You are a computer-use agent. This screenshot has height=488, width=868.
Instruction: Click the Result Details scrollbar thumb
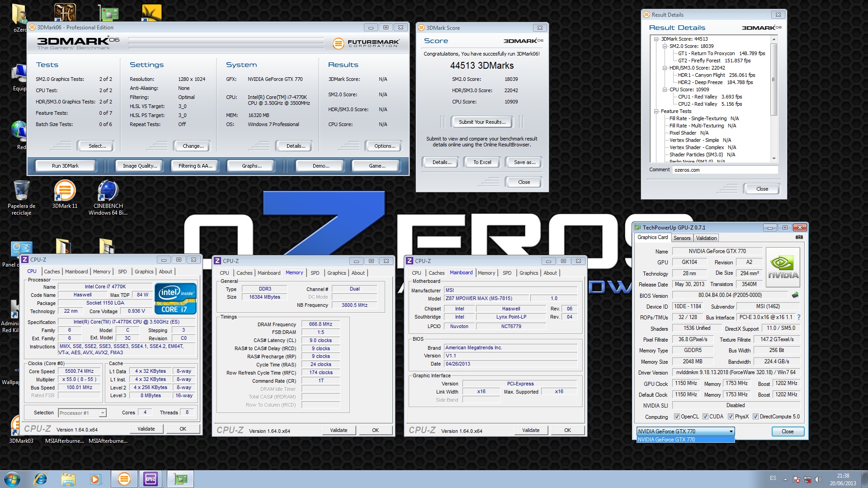[x=774, y=80]
